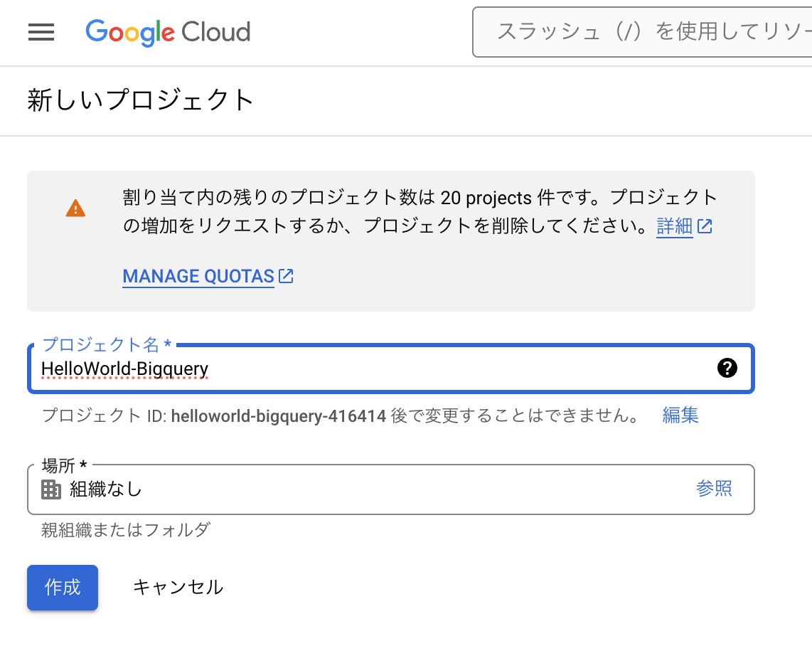Click the external-link icon beside 詳細

[x=705, y=227]
